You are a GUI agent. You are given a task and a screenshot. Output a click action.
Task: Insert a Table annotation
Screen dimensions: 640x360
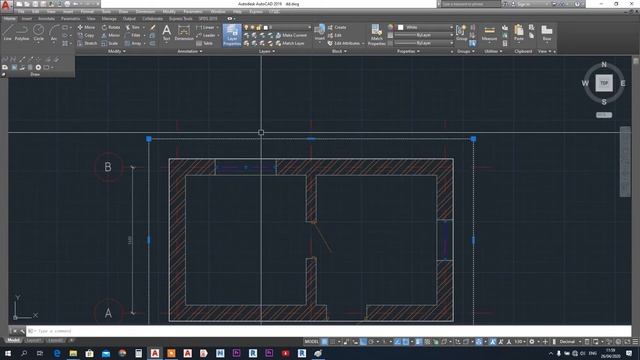(204, 43)
